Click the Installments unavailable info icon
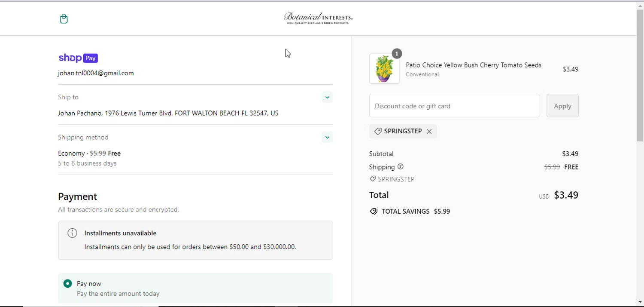Viewport: 644px width, 307px height. pos(72,233)
